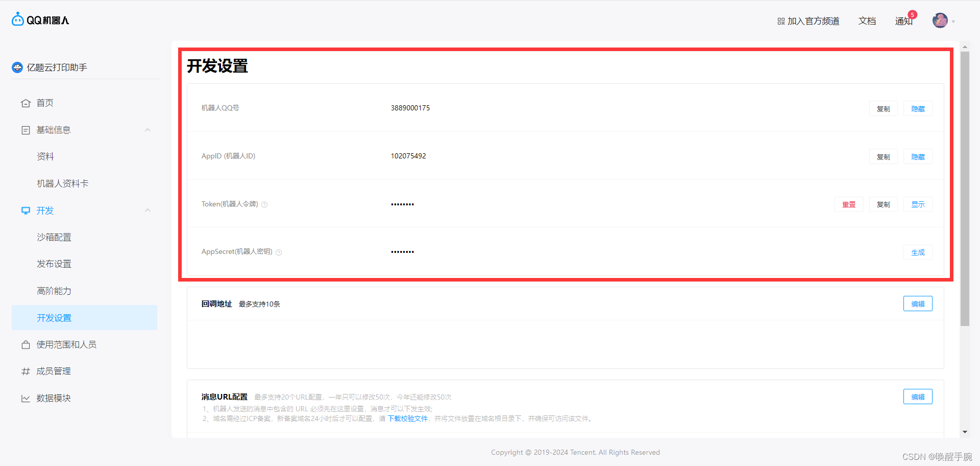Click the AppID value 102075492

pos(408,156)
